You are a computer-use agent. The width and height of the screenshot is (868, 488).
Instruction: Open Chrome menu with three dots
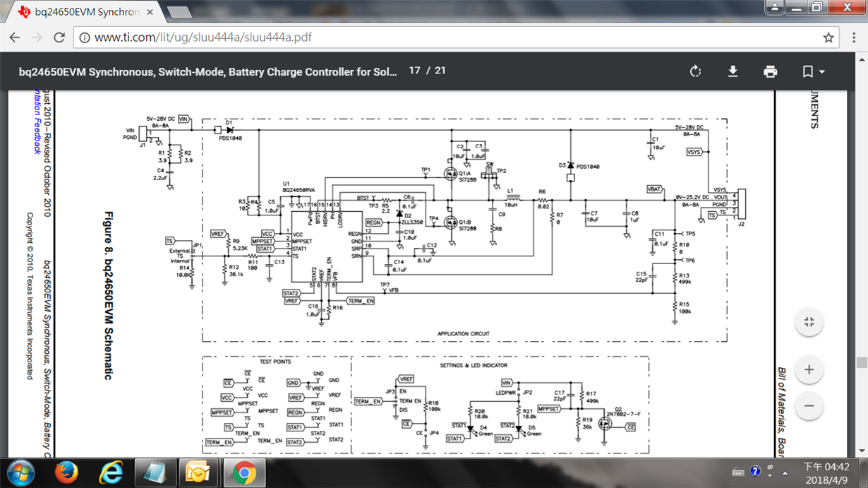pos(854,37)
